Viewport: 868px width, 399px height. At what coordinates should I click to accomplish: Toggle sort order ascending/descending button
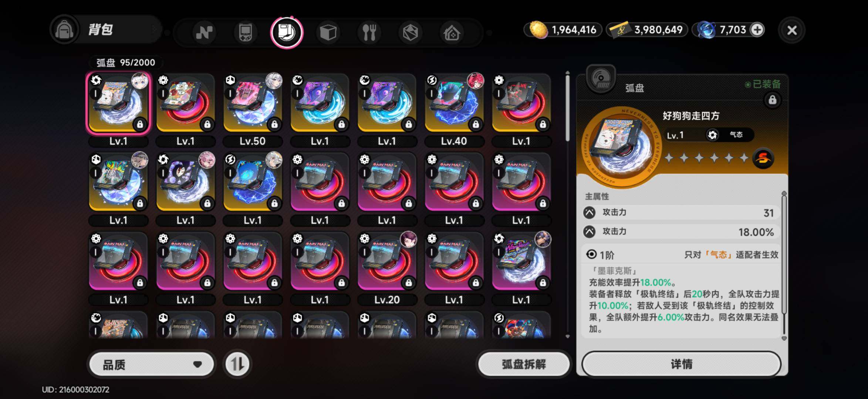click(237, 364)
